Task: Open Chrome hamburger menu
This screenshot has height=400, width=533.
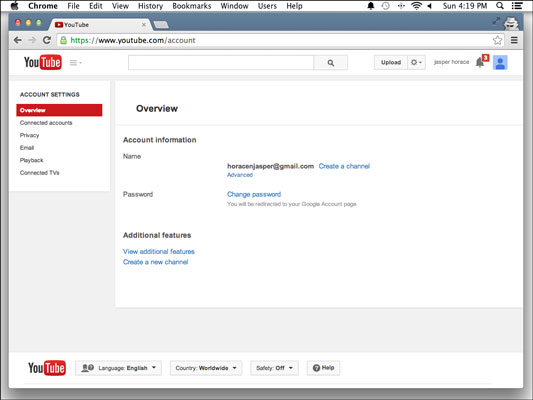Action: click(514, 40)
